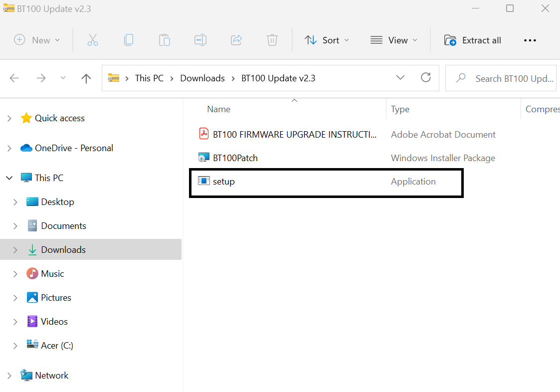Open the See more ellipsis menu

click(530, 40)
